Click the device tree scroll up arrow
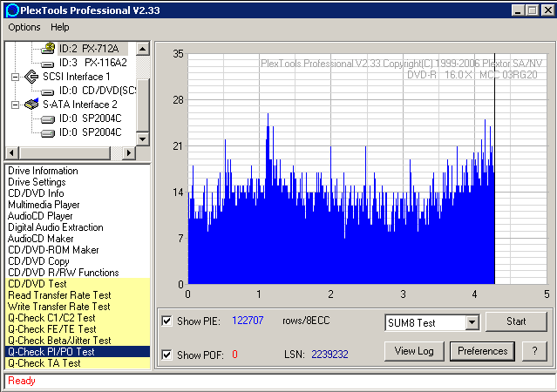The height and width of the screenshot is (392, 557). pyautogui.click(x=143, y=48)
